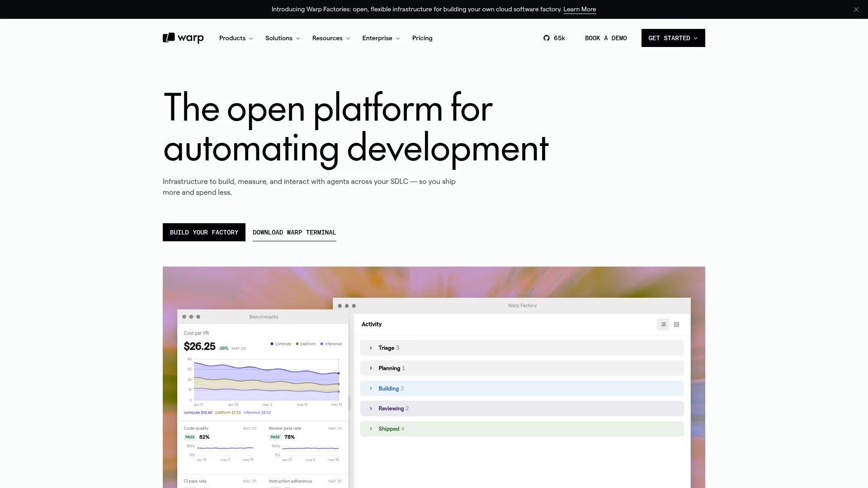Click the 82% code quality value

(204, 437)
